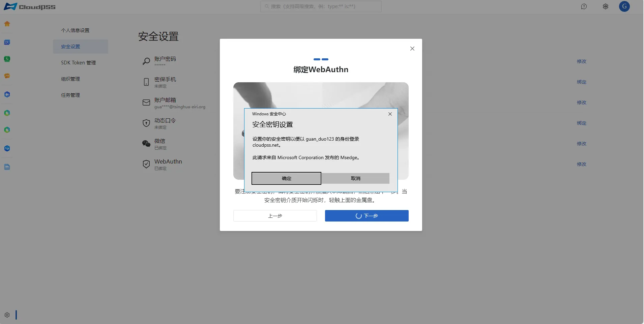Open 组织管理 section
This screenshot has height=324, width=644.
(70, 79)
